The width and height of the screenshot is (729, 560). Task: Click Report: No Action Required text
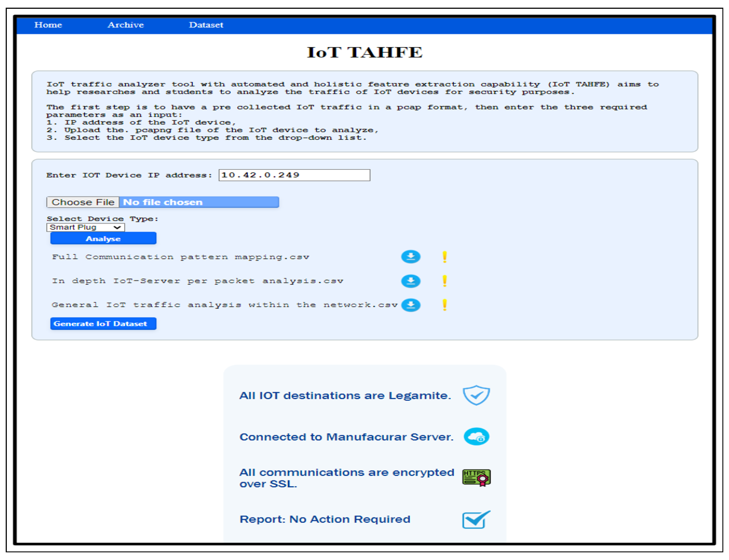tap(324, 519)
